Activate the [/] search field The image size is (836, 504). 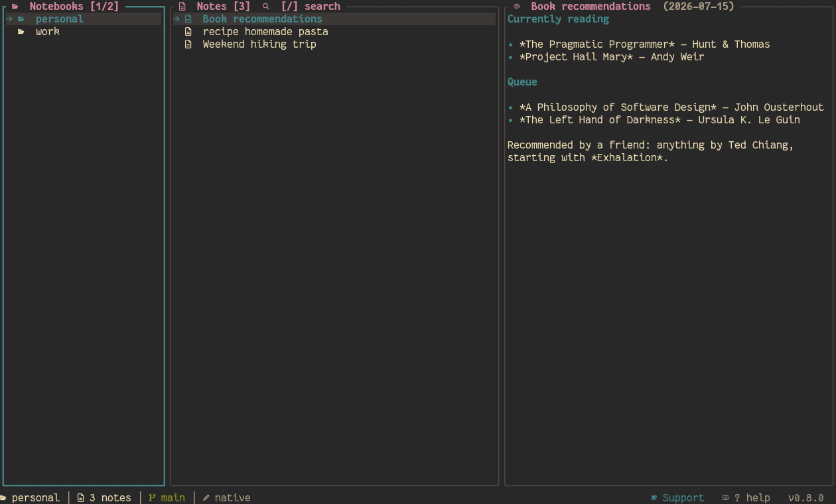point(311,7)
